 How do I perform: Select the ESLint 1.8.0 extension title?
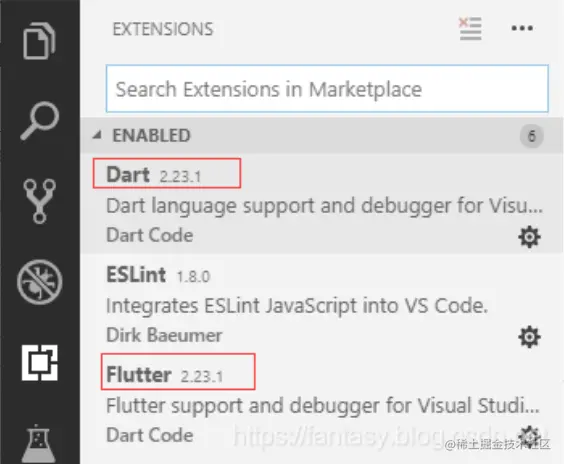(x=158, y=275)
